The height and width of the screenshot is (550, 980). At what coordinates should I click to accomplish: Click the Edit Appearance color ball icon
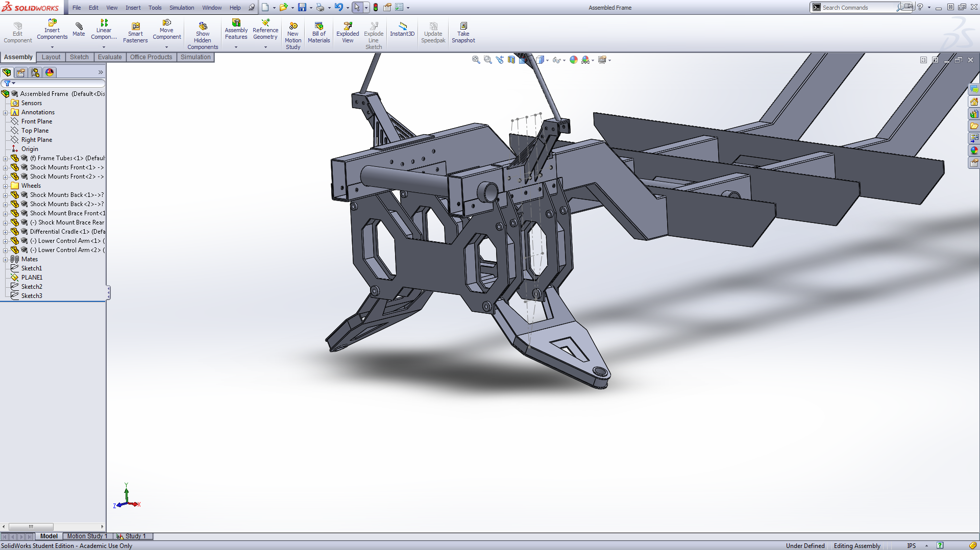574,60
